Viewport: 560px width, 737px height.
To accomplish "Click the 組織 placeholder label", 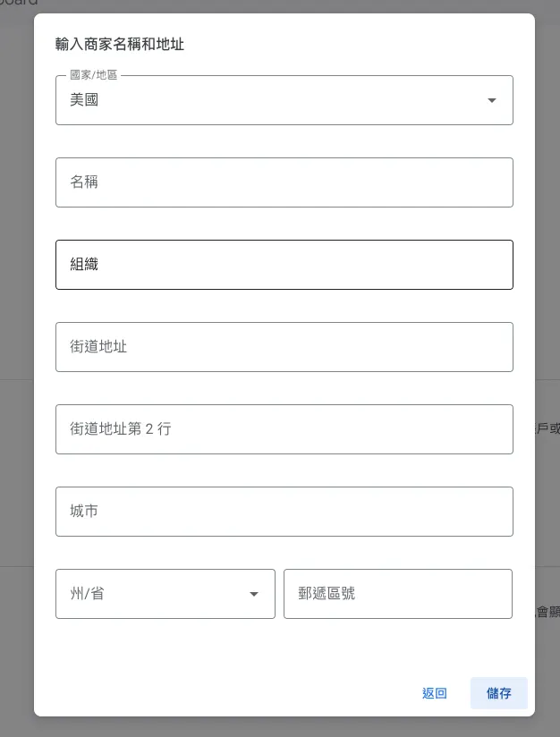I will tap(84, 265).
